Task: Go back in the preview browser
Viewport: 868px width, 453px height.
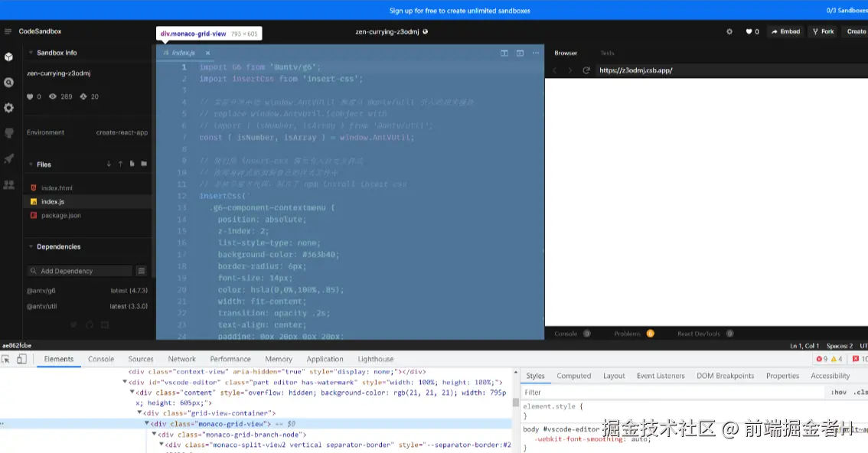Action: pos(555,70)
